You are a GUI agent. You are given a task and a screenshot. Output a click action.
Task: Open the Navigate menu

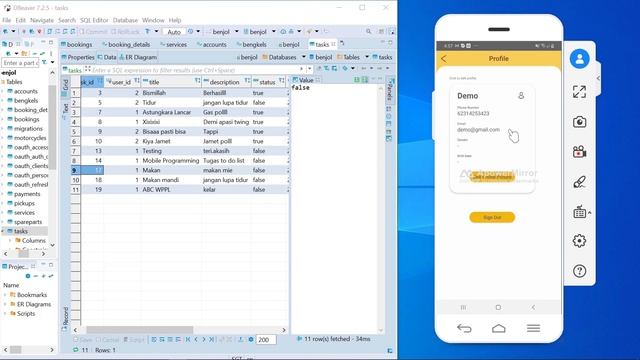pyautogui.click(x=42, y=20)
